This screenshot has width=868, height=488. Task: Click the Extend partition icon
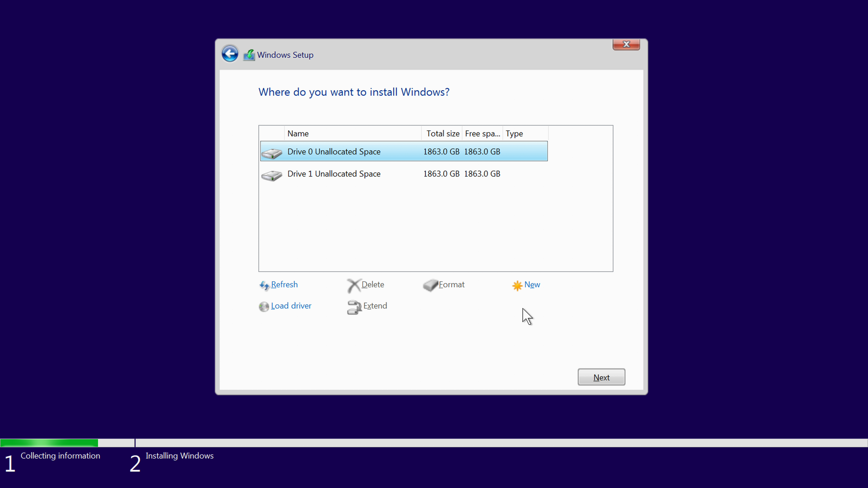click(354, 307)
